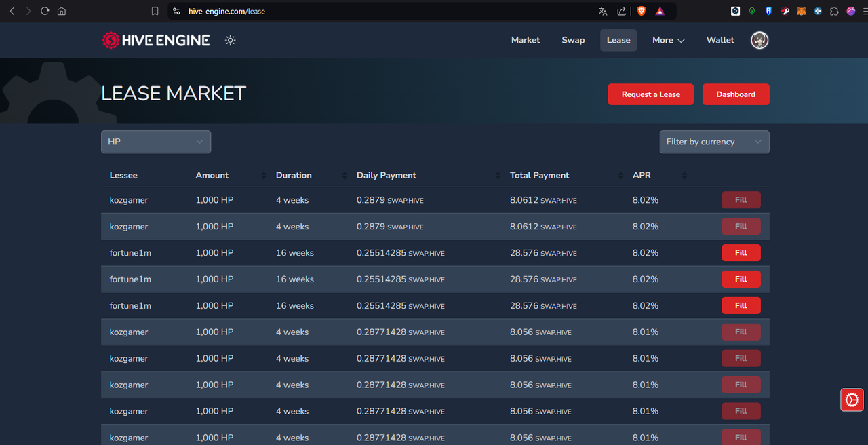Open the HP token dropdown
Screen dimensions: 868x445
(156, 142)
